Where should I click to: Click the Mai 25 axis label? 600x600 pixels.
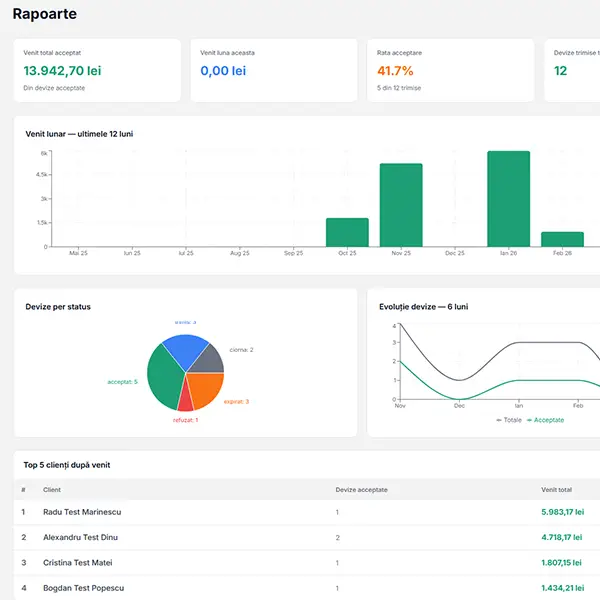[78, 253]
